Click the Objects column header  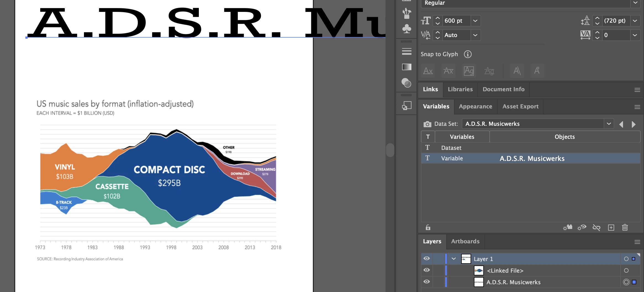click(x=565, y=137)
